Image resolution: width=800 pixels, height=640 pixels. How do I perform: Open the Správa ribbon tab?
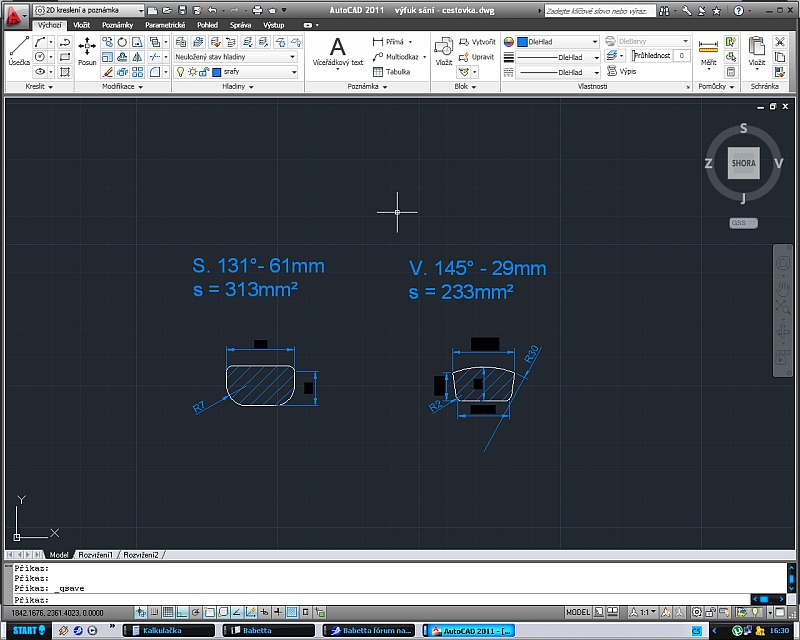click(x=240, y=25)
